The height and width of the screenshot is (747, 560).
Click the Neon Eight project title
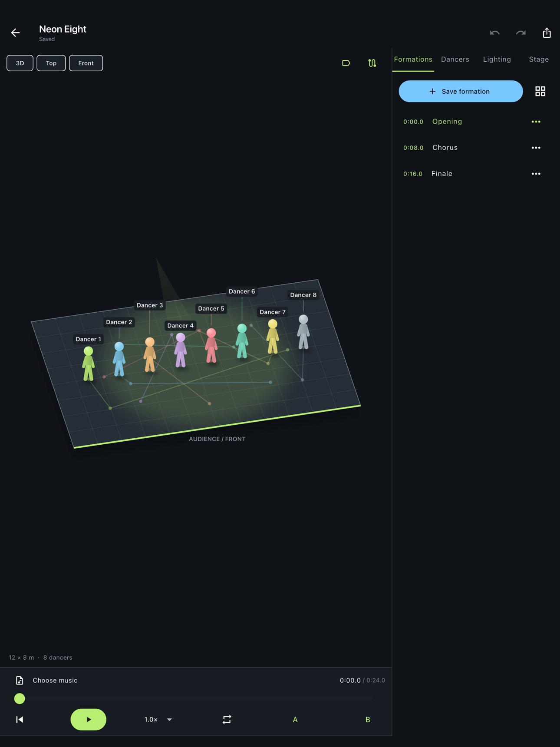[63, 29]
